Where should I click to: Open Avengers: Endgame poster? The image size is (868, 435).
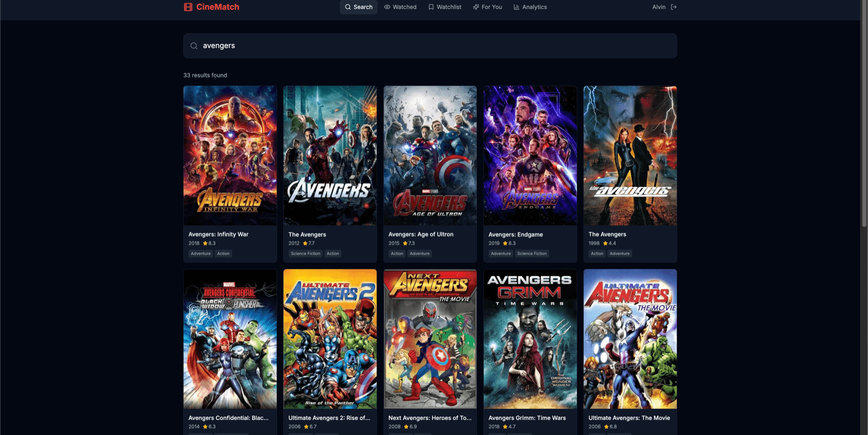tap(530, 156)
